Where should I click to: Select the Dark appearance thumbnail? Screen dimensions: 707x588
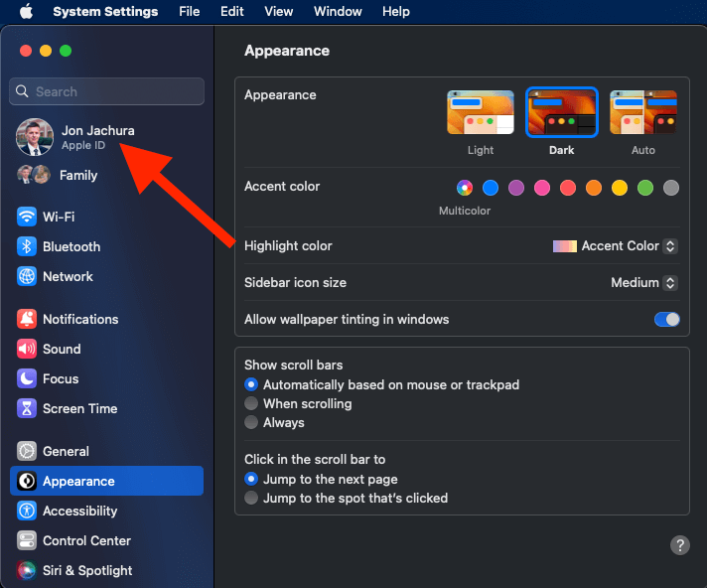(562, 112)
